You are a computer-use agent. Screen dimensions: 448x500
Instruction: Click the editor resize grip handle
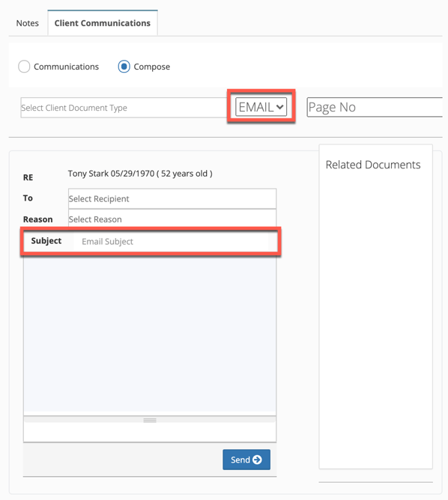pos(150,420)
